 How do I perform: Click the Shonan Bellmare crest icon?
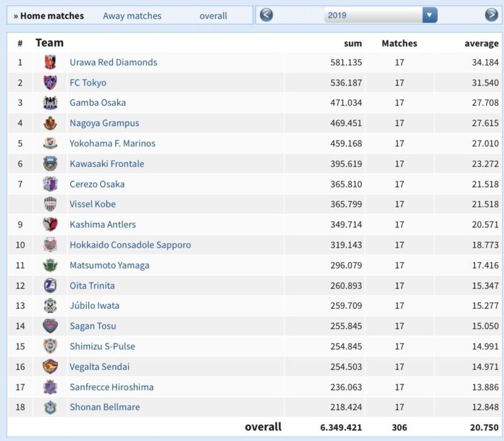pos(50,407)
